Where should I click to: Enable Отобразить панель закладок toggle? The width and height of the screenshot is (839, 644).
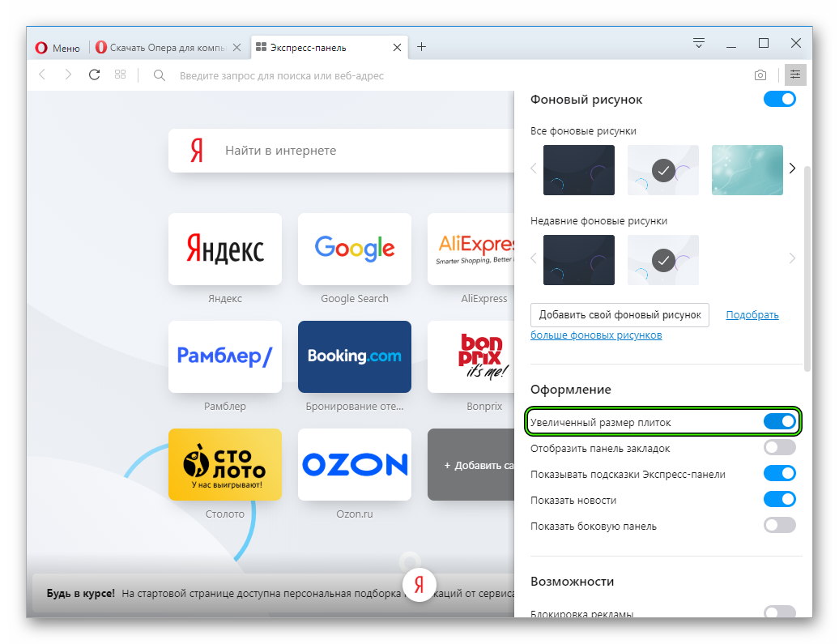[780, 447]
